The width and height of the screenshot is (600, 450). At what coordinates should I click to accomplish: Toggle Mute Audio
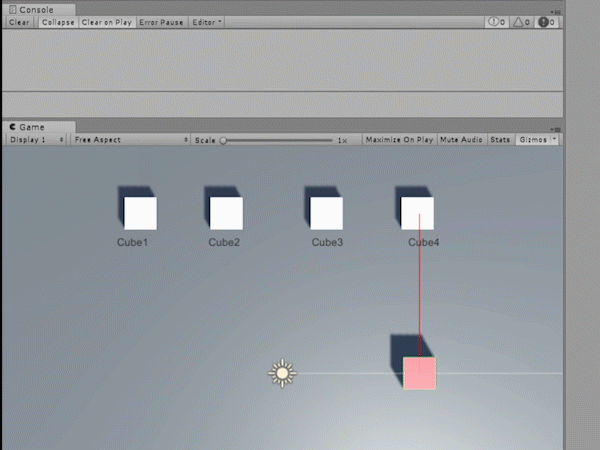[461, 140]
